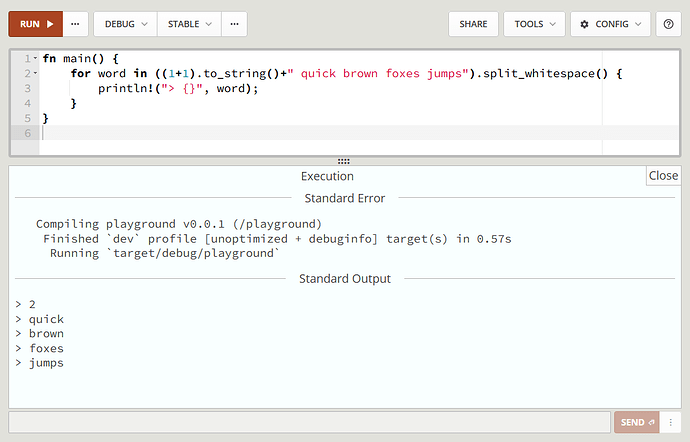The height and width of the screenshot is (442, 690).
Task: Click line number 3 in gutter
Action: [27, 88]
